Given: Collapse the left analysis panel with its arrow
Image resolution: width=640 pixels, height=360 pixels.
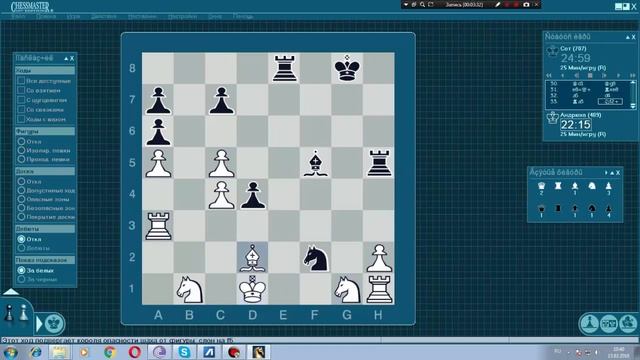Looking at the screenshot, I should click(66, 58).
